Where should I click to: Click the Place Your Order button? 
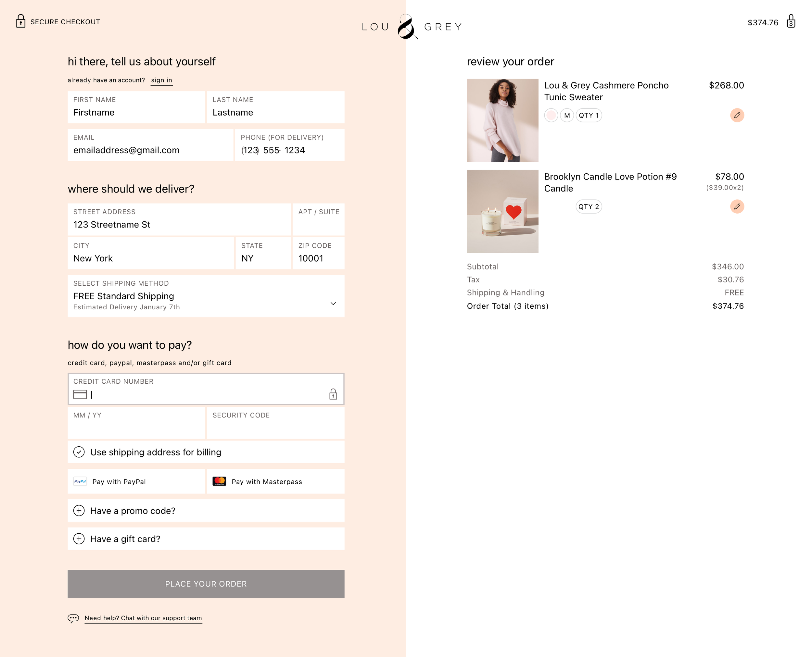click(x=206, y=584)
